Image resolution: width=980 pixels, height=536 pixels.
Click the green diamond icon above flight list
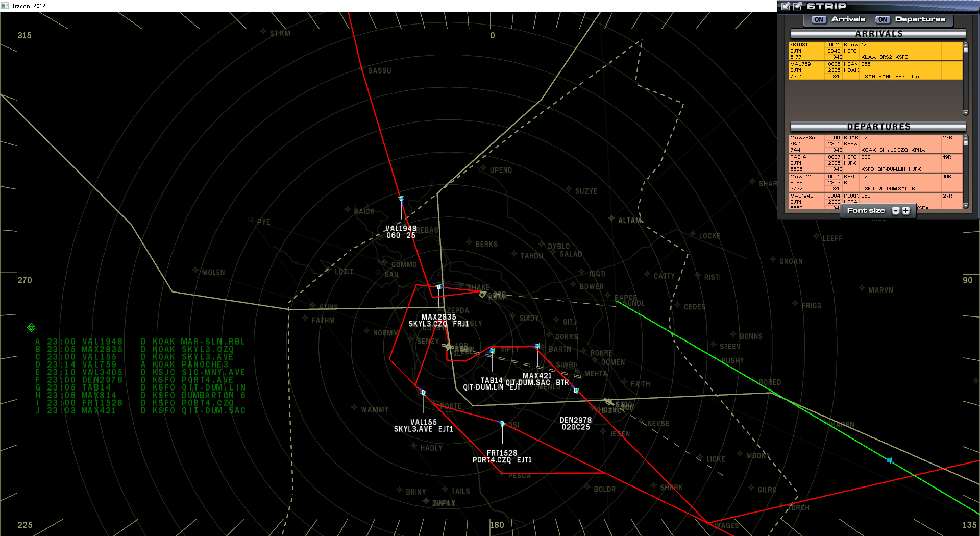31,327
